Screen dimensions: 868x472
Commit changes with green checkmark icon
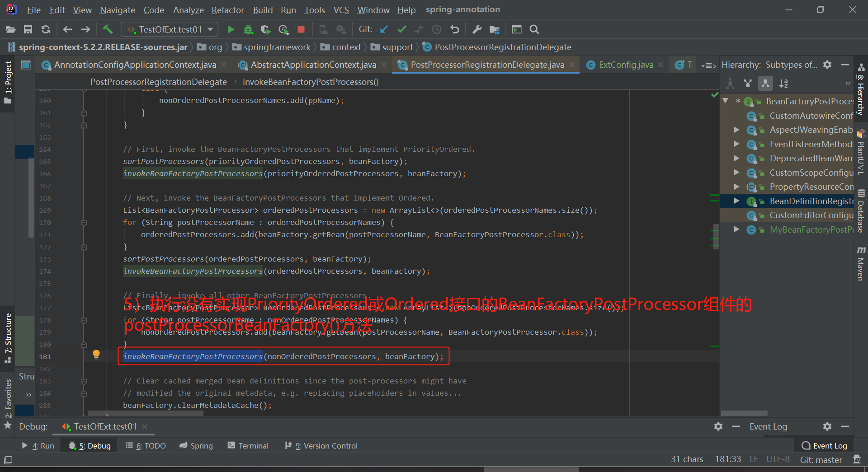coord(401,29)
